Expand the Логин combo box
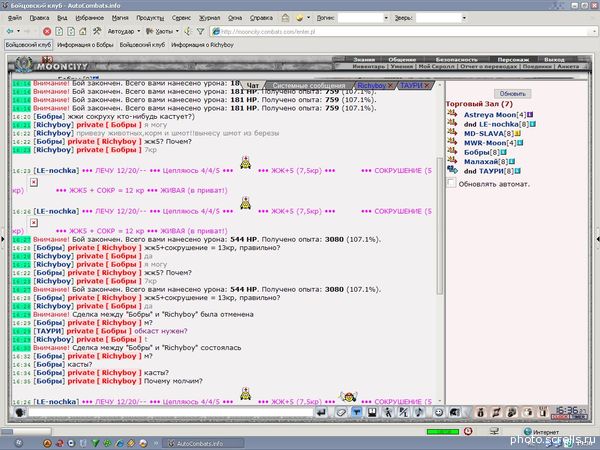The height and width of the screenshot is (450, 600). (386, 18)
